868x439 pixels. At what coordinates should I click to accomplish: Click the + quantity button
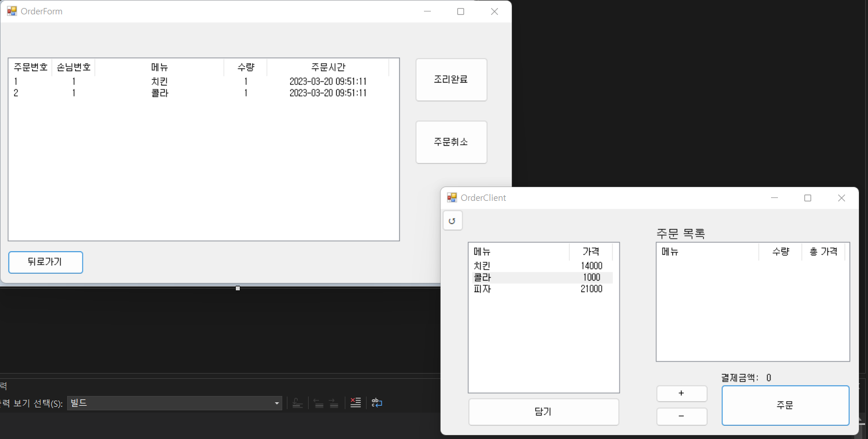click(x=682, y=393)
